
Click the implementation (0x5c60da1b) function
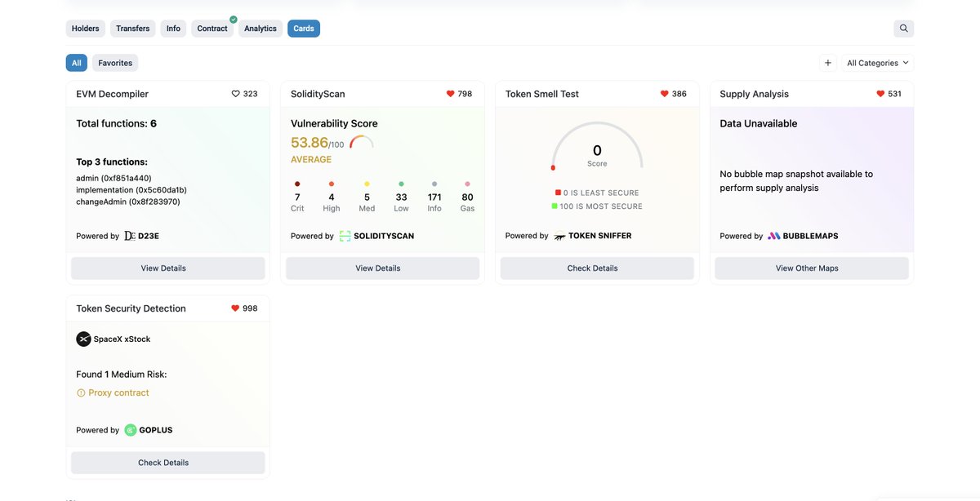[131, 190]
